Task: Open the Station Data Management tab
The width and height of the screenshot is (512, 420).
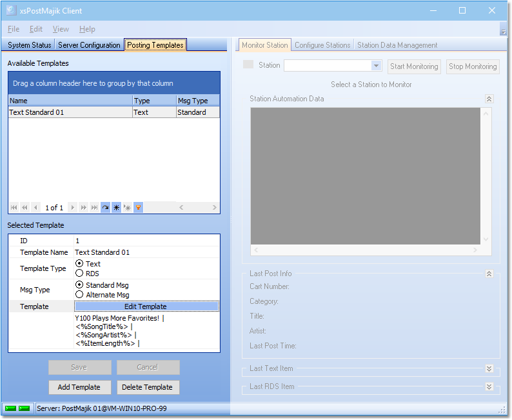Action: (397, 45)
